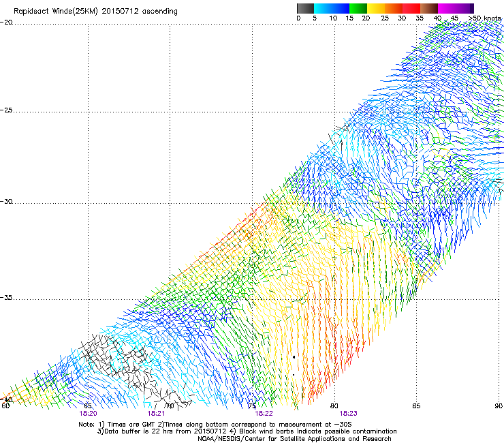Click the gray 0–5 knots legend segment
The height and width of the screenshot is (443, 504).
pos(305,8)
